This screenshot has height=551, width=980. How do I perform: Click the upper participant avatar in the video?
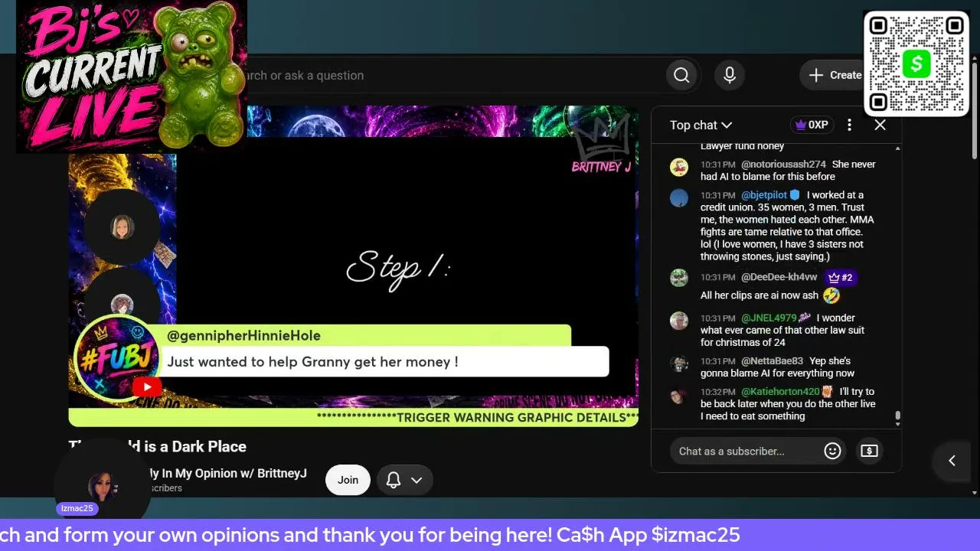click(x=122, y=227)
